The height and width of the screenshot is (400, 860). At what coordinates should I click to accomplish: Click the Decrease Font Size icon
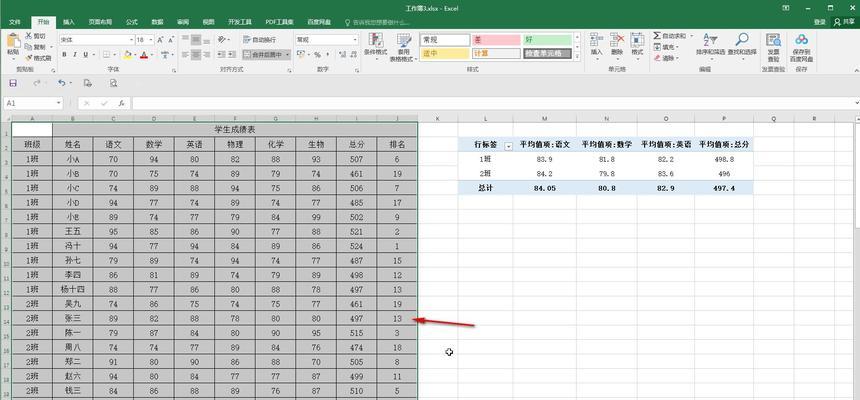click(x=171, y=40)
